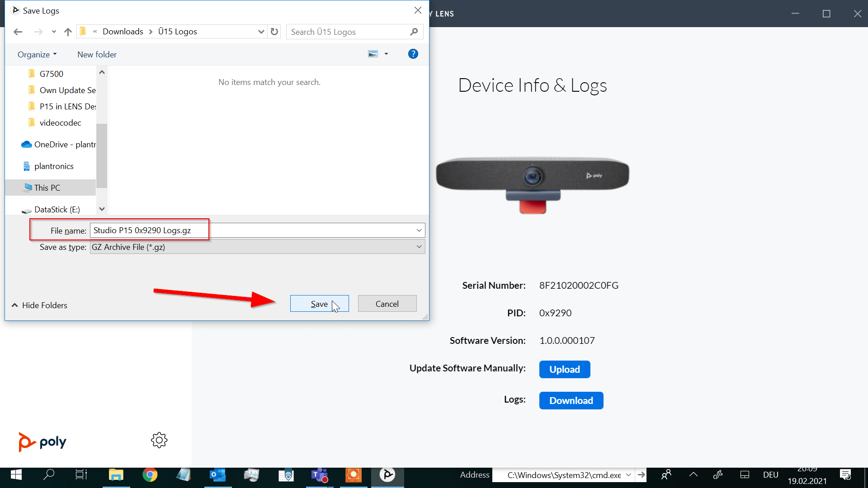
Task: Open People icon in system tray
Action: (666, 475)
